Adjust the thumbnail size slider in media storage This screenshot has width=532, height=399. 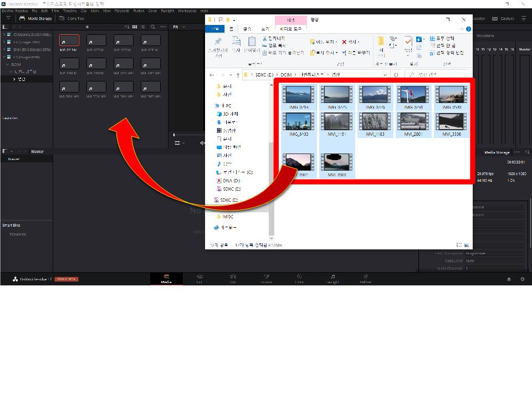[x=87, y=27]
